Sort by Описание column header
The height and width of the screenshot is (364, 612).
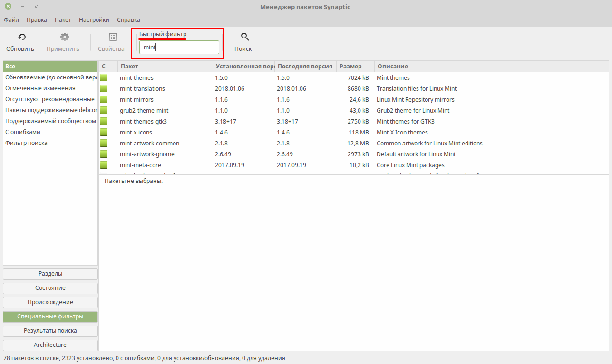tap(491, 67)
